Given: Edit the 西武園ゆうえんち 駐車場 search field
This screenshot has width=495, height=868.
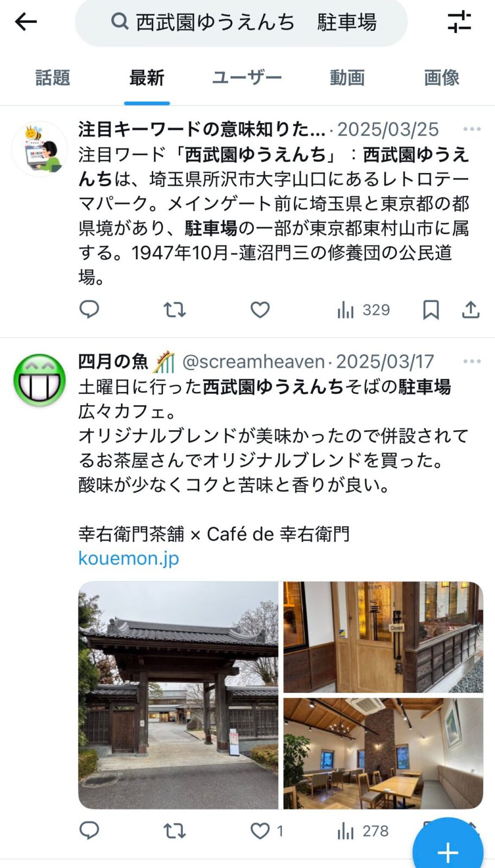Looking at the screenshot, I should (241, 22).
